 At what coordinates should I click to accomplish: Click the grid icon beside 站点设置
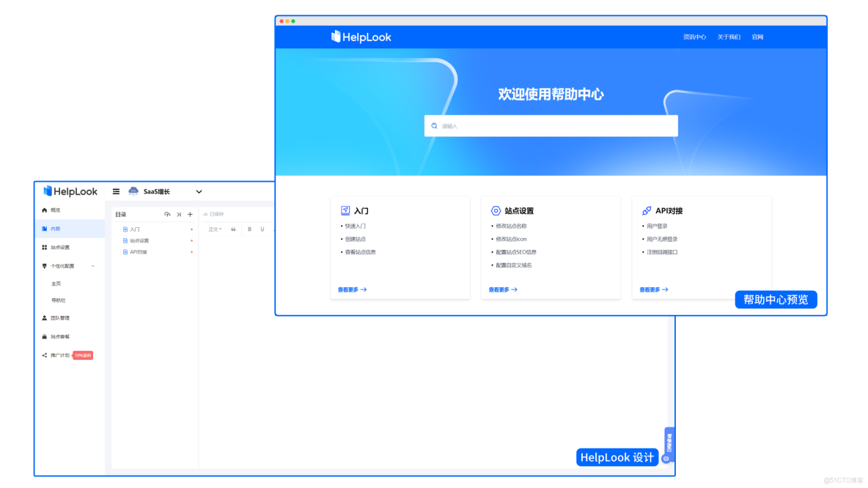pyautogui.click(x=44, y=248)
